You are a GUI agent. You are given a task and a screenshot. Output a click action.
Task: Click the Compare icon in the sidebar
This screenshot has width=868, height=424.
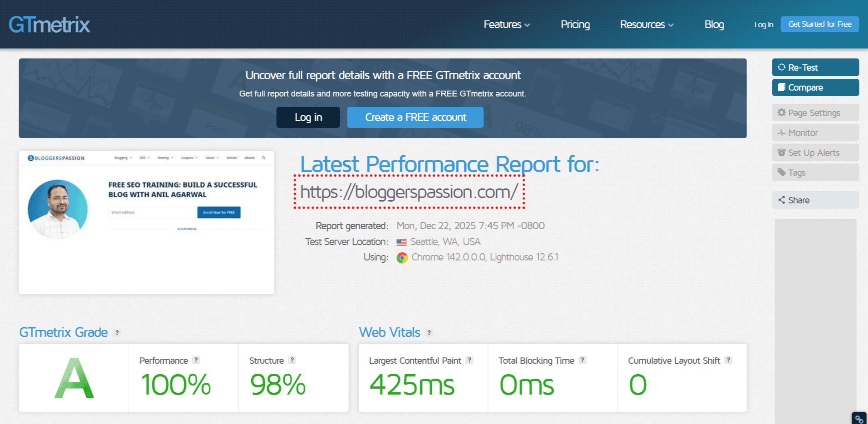[x=782, y=87]
